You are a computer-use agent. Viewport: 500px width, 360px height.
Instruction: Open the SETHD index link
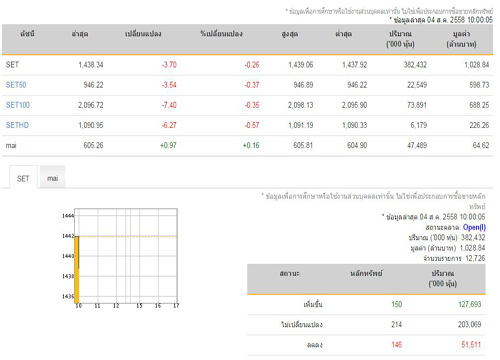17,125
